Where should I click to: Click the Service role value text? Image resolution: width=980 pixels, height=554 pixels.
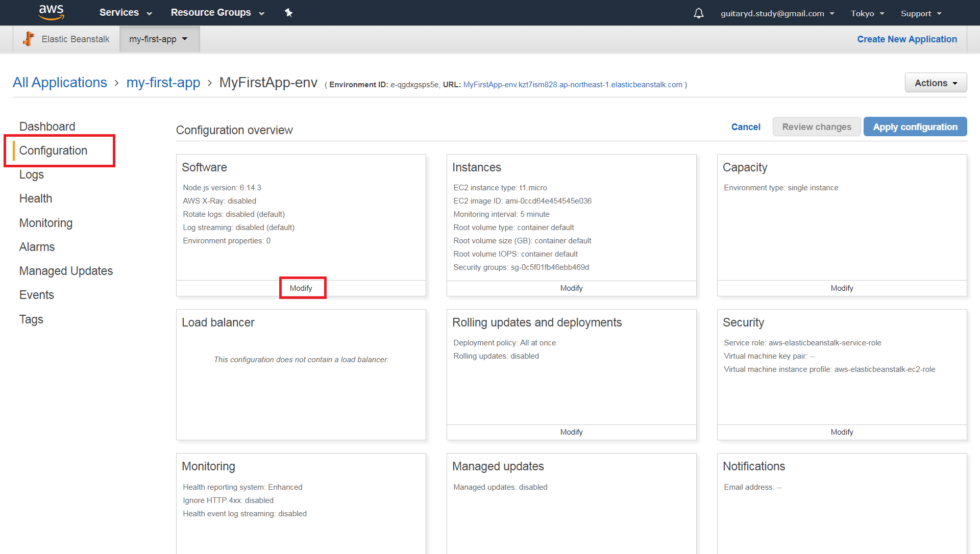pos(825,343)
